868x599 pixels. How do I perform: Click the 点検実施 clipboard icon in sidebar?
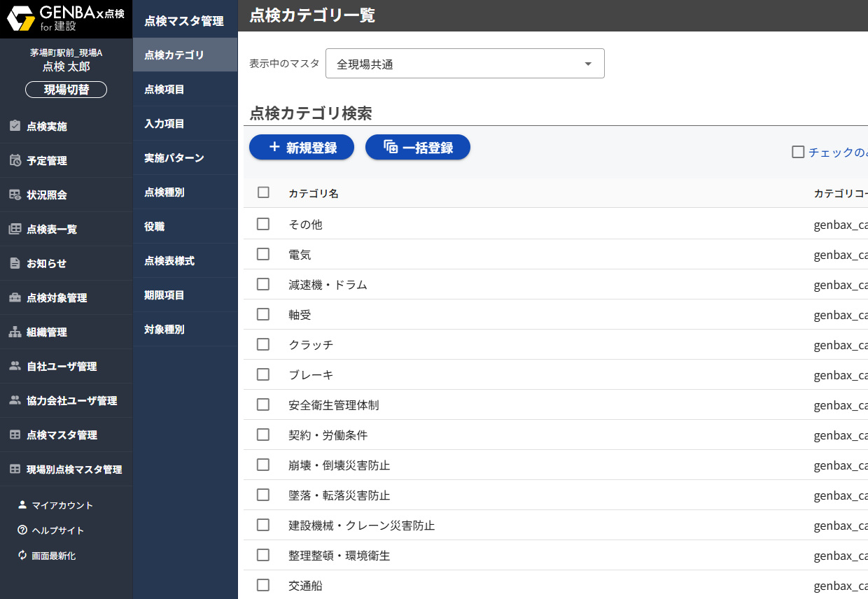click(15, 126)
